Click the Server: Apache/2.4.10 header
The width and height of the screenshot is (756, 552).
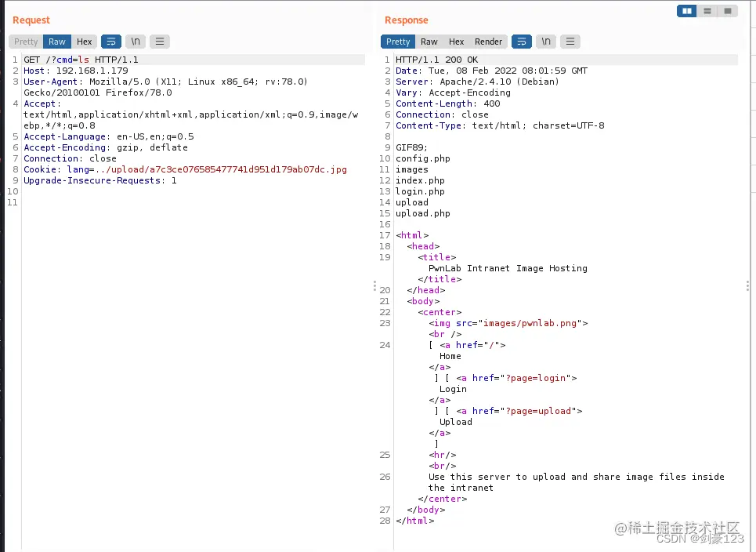pyautogui.click(x=477, y=82)
